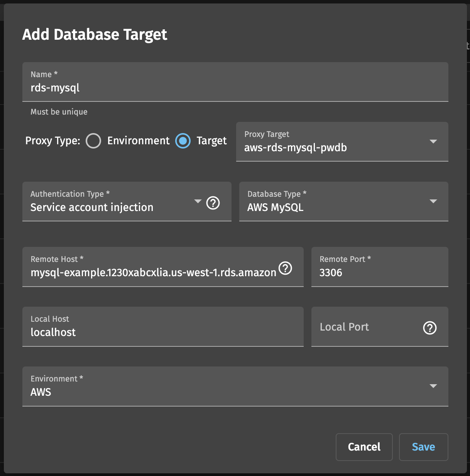Select the Environment proxy type label
Image resolution: width=470 pixels, height=476 pixels.
139,141
